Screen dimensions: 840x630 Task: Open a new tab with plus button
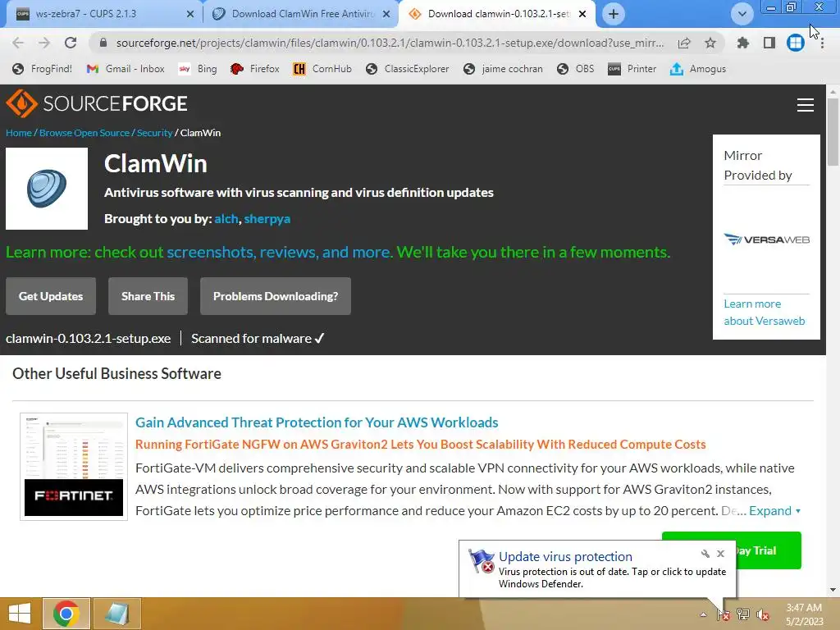tap(614, 14)
